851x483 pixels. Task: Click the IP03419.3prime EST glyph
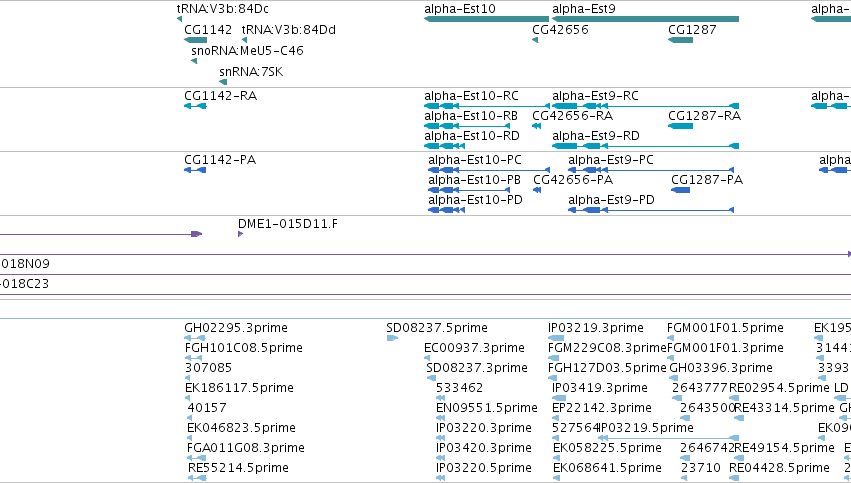click(559, 398)
